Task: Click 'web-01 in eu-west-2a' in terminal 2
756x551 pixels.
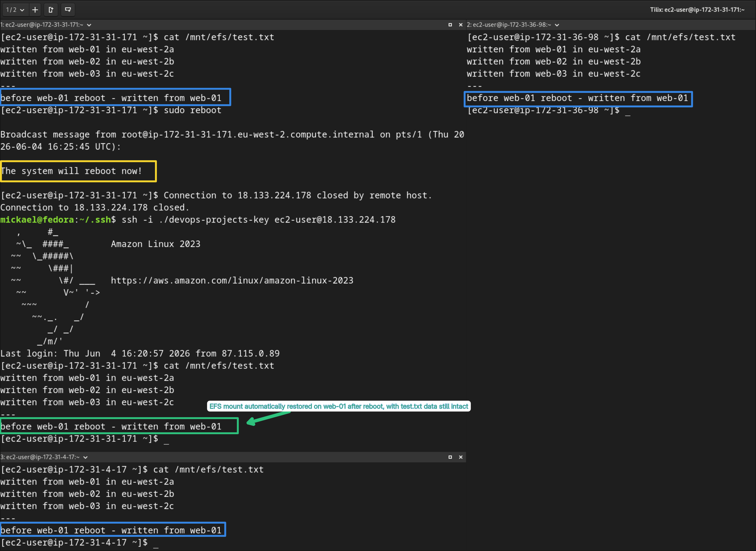Action: (588, 49)
